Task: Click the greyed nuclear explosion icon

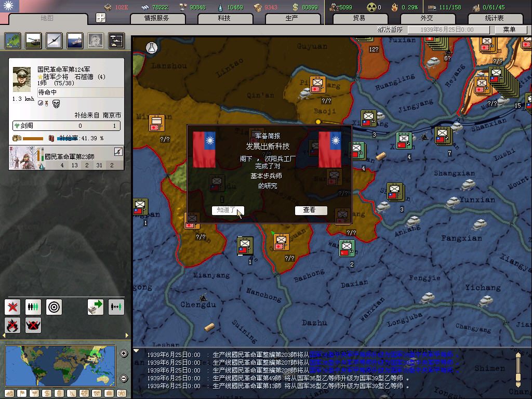Action: tap(96, 41)
